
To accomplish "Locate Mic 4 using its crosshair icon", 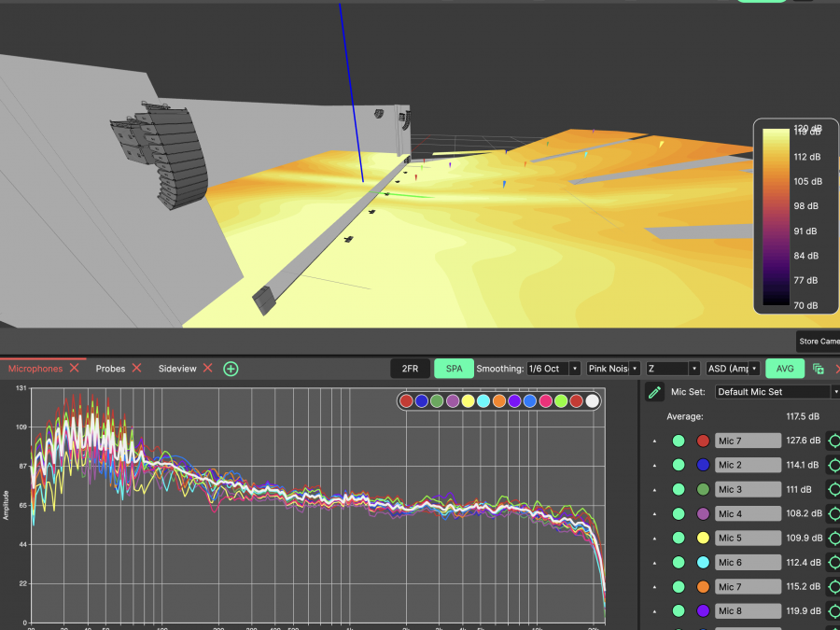I will click(833, 513).
